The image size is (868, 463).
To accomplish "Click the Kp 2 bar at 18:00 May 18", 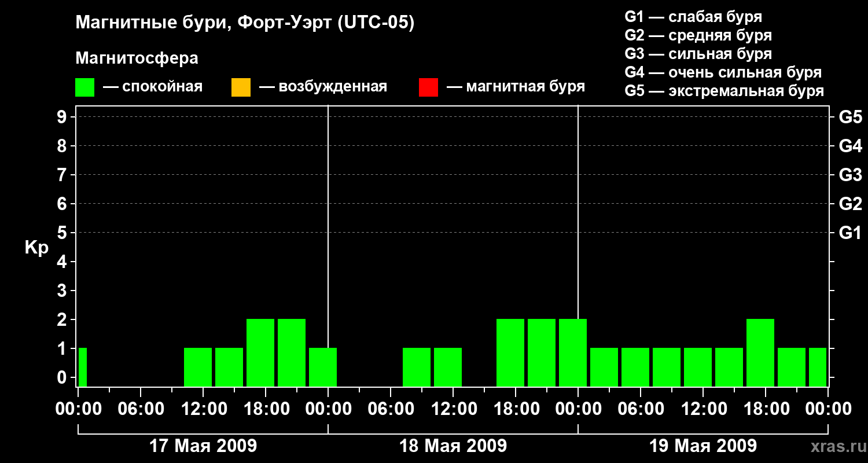I will point(510,352).
